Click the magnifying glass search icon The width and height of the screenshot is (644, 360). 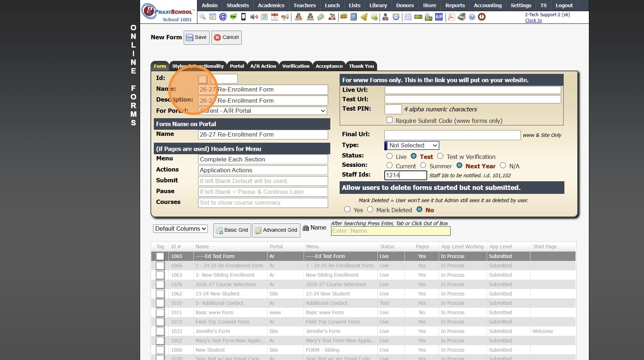[202, 17]
